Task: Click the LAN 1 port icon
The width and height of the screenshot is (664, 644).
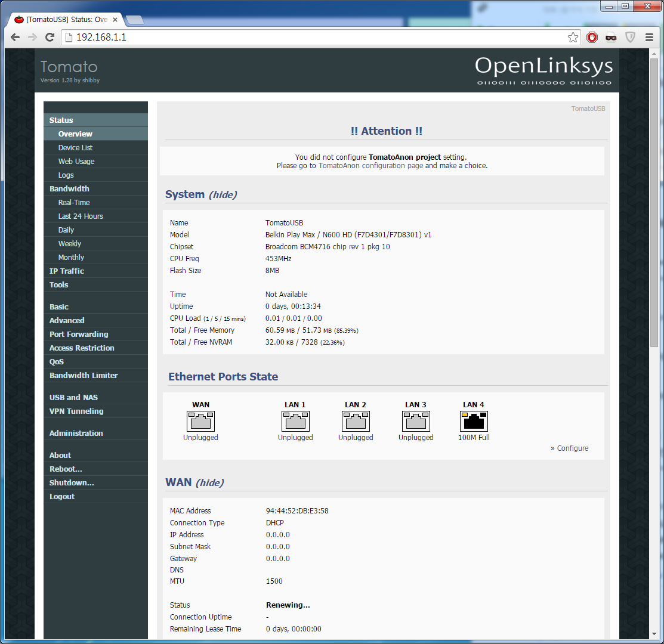Action: pos(295,421)
